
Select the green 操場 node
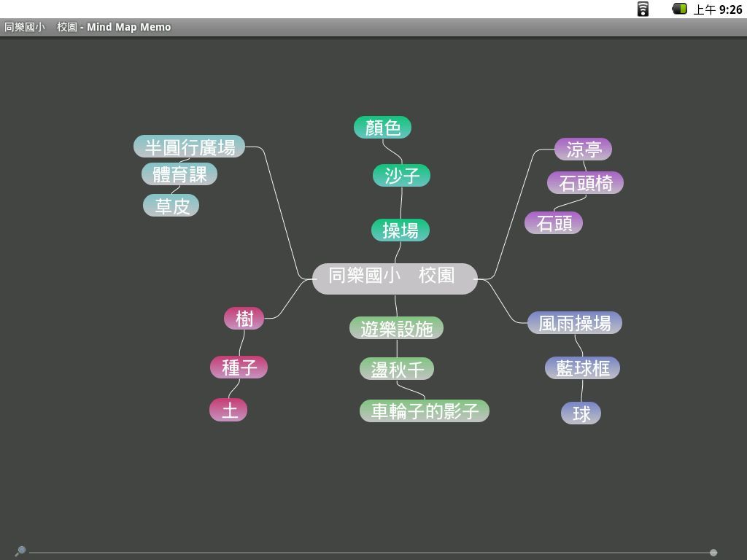point(400,230)
